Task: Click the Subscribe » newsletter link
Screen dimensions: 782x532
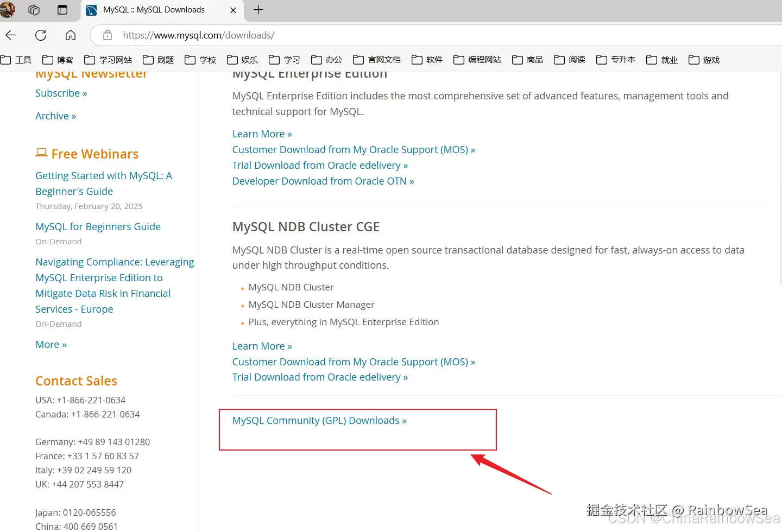Action: [x=61, y=93]
